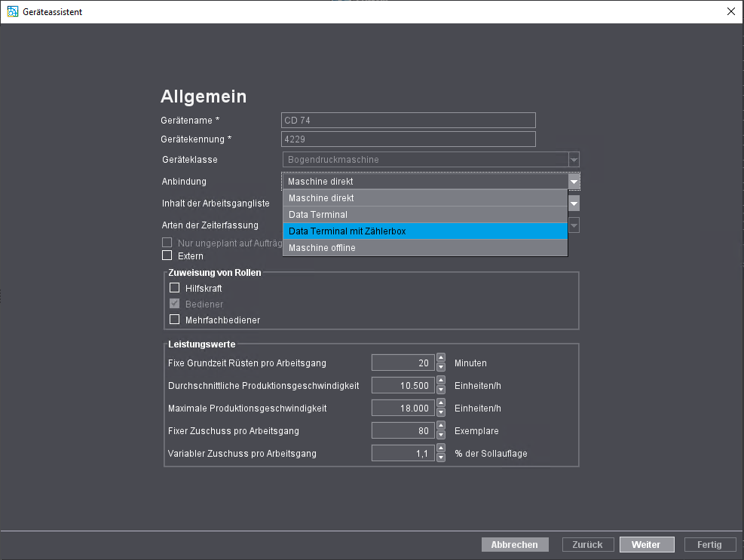
Task: Decrease Fixer Zuschuss pro Arbeitsgang with down arrow
Action: point(441,435)
